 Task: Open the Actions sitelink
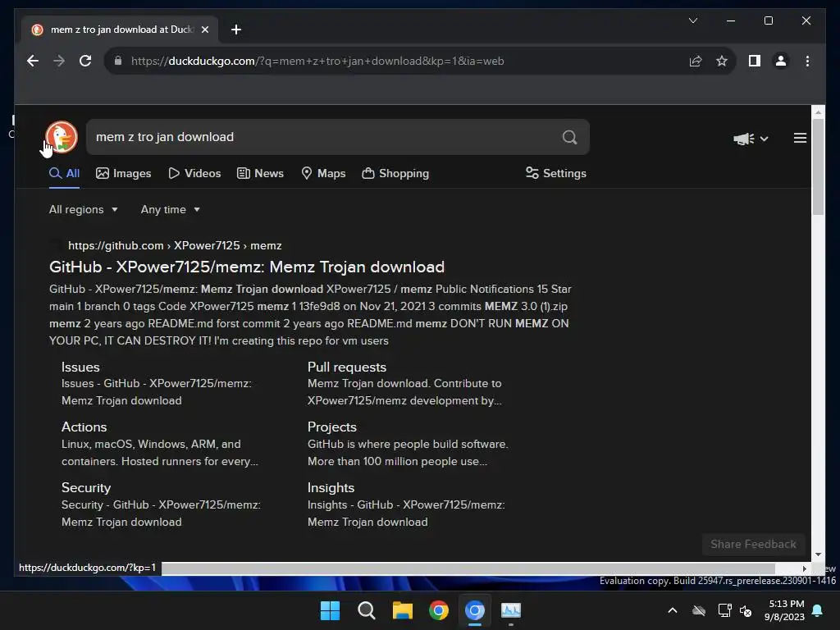coord(84,427)
